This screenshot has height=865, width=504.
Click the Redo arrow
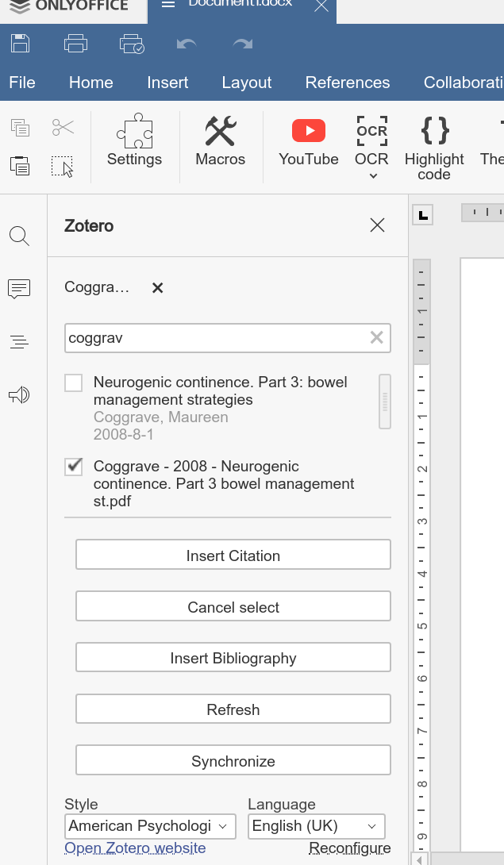click(x=242, y=43)
